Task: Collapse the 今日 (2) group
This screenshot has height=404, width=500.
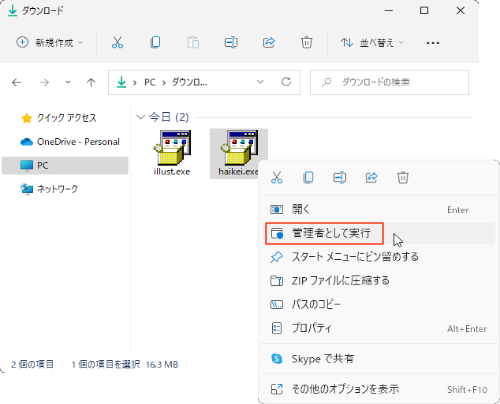Action: 140,117
